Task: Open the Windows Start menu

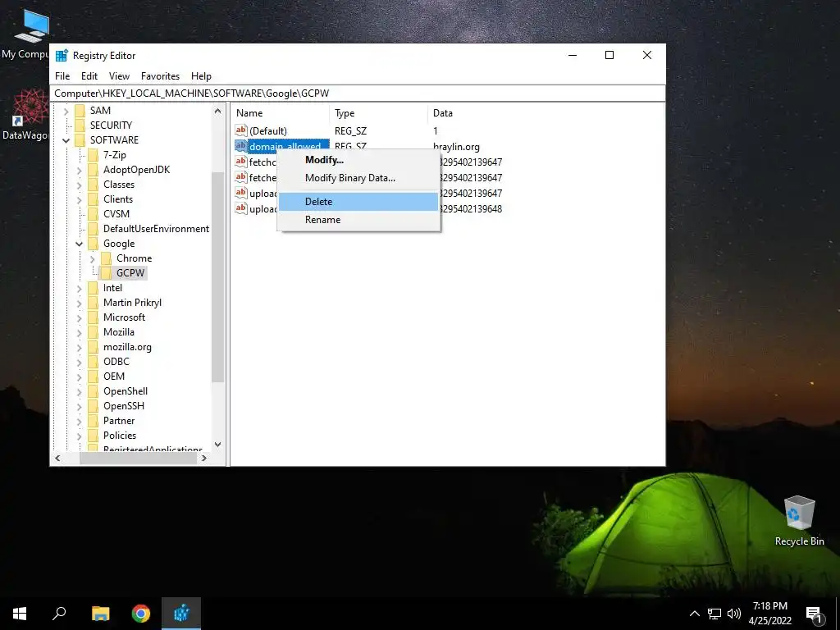Action: [x=20, y=614]
